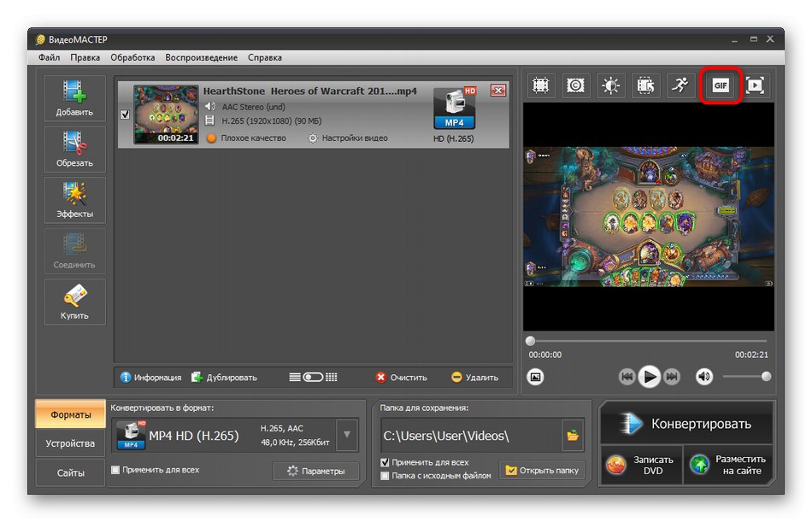Screen dimensions: 812x522
Task: Select the Форматы tab
Action: coord(70,414)
